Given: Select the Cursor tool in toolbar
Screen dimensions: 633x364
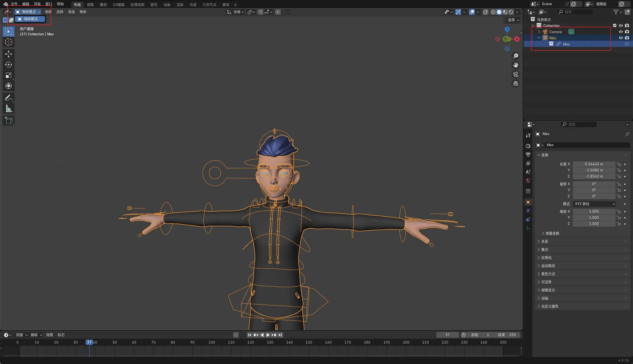Looking at the screenshot, I should [x=9, y=42].
